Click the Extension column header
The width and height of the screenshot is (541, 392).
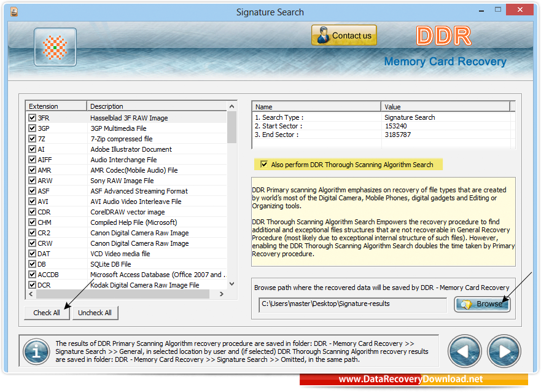pos(56,106)
